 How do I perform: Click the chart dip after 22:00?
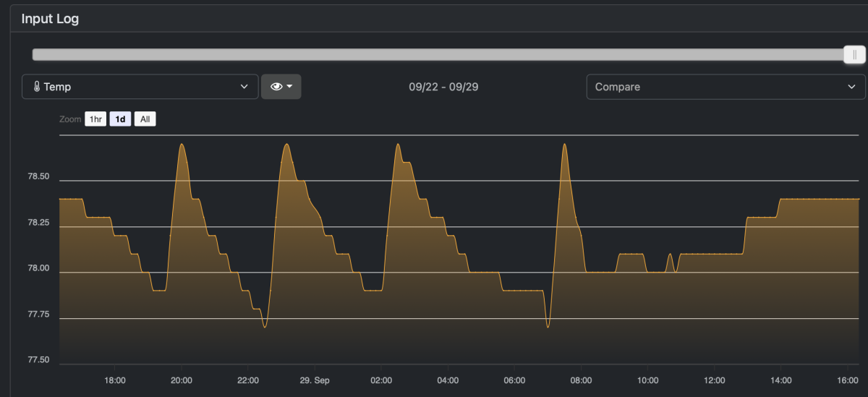264,327
